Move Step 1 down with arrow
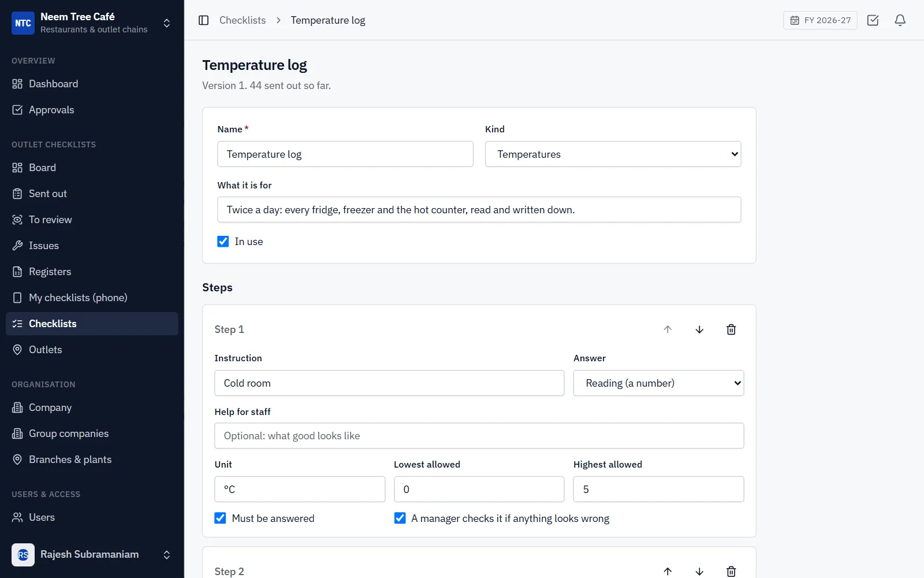The height and width of the screenshot is (578, 924). (699, 329)
